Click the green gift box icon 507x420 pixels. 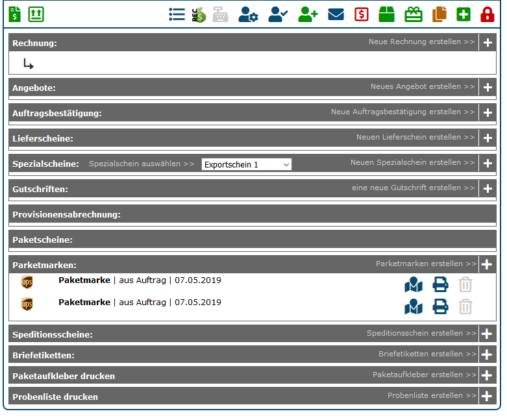point(414,14)
